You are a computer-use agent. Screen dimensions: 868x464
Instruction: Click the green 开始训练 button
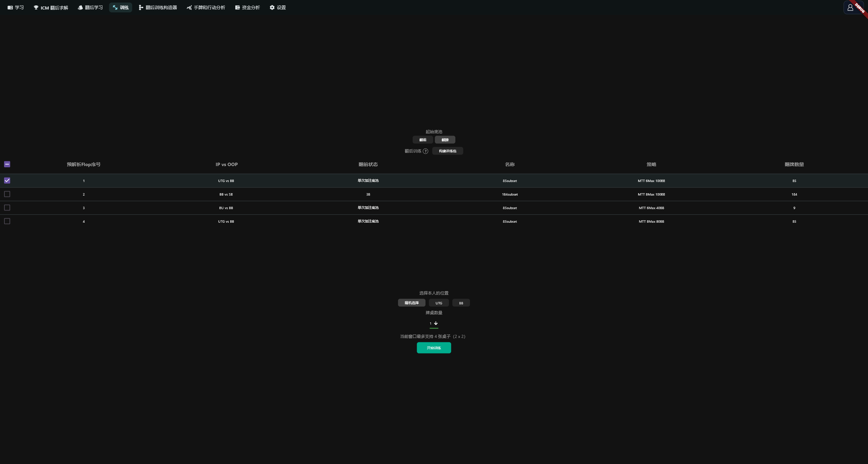coord(434,348)
